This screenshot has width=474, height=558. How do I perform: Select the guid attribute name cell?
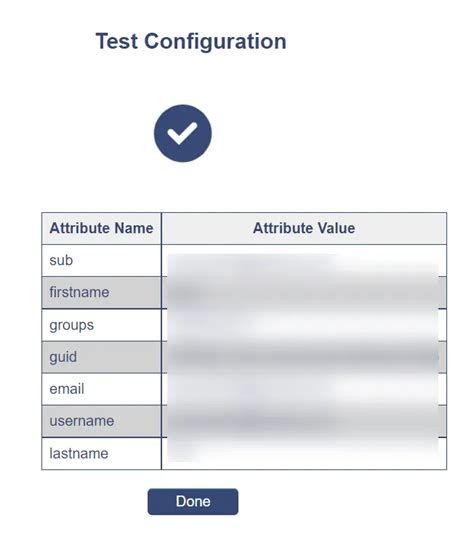(101, 357)
